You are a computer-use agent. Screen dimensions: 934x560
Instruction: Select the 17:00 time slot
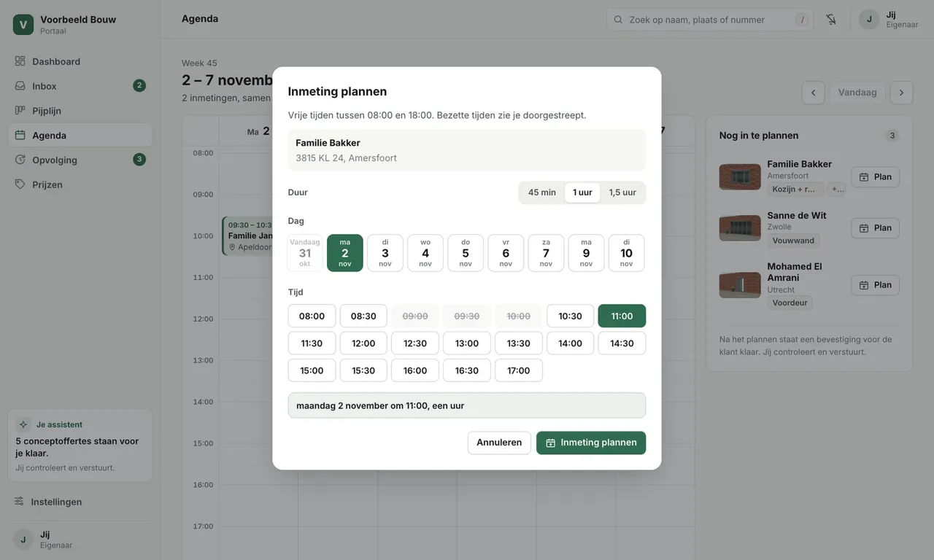(519, 370)
